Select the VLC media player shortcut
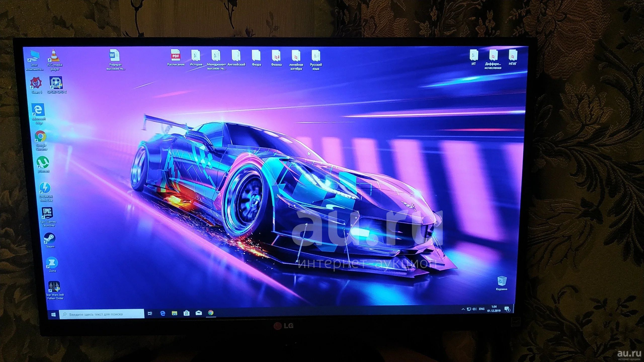Viewport: 644px width, 362px height. (55, 60)
